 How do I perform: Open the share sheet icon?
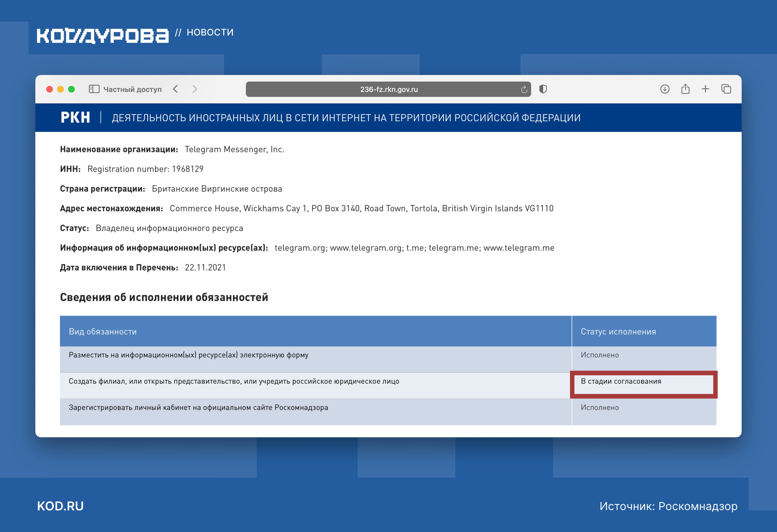pyautogui.click(x=685, y=89)
